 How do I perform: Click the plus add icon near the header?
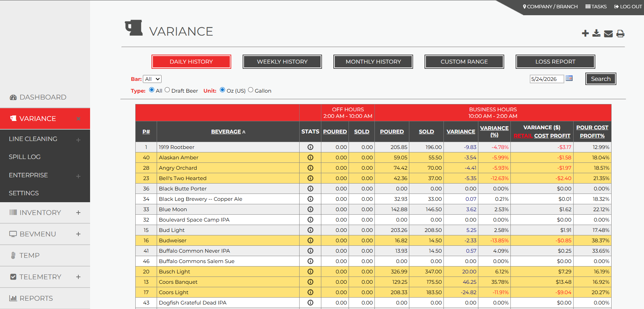click(x=585, y=33)
